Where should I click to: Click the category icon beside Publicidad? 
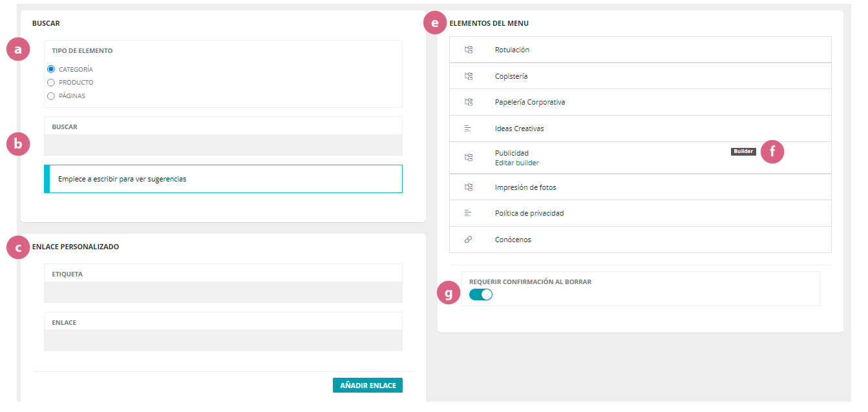point(469,158)
